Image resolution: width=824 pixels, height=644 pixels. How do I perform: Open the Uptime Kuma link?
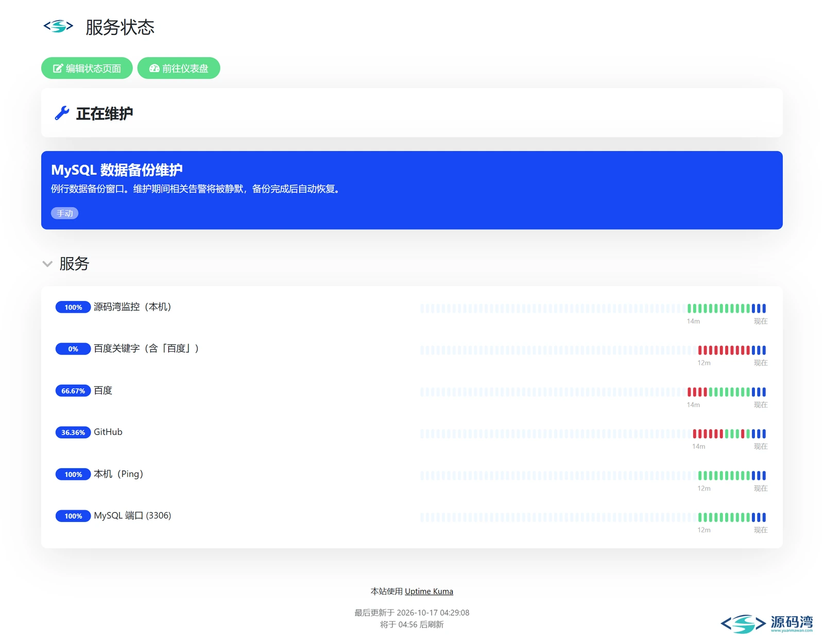429,591
